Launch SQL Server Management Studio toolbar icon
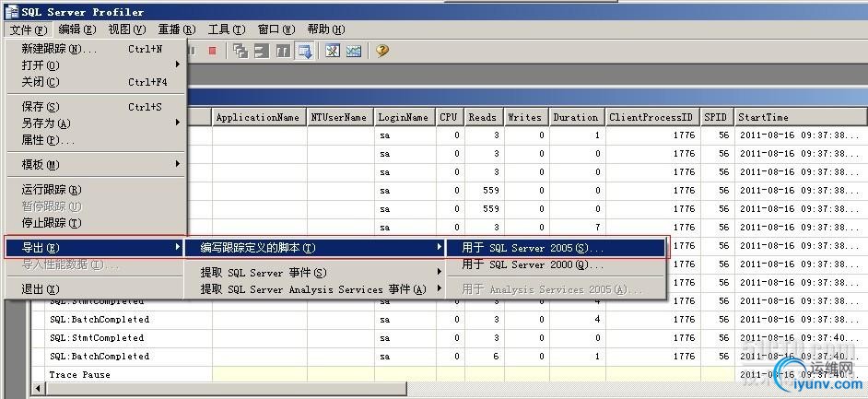 (x=333, y=51)
